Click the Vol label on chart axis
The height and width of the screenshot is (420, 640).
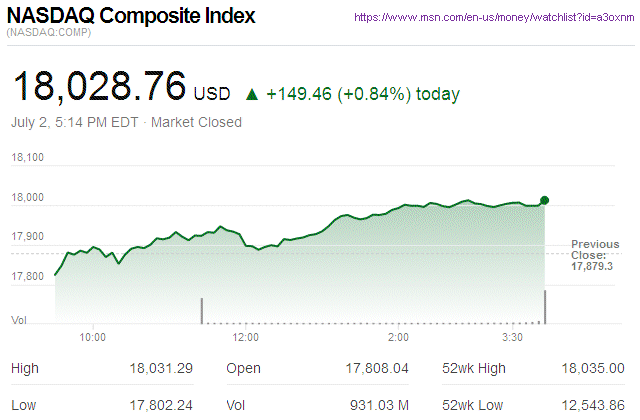[18, 319]
